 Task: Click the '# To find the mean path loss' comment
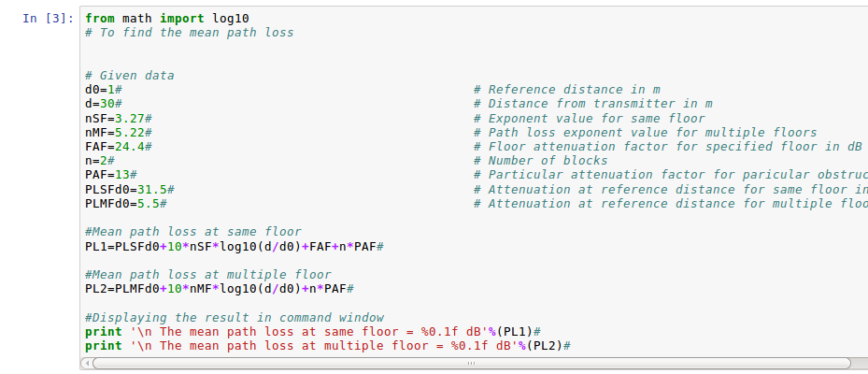tap(189, 33)
